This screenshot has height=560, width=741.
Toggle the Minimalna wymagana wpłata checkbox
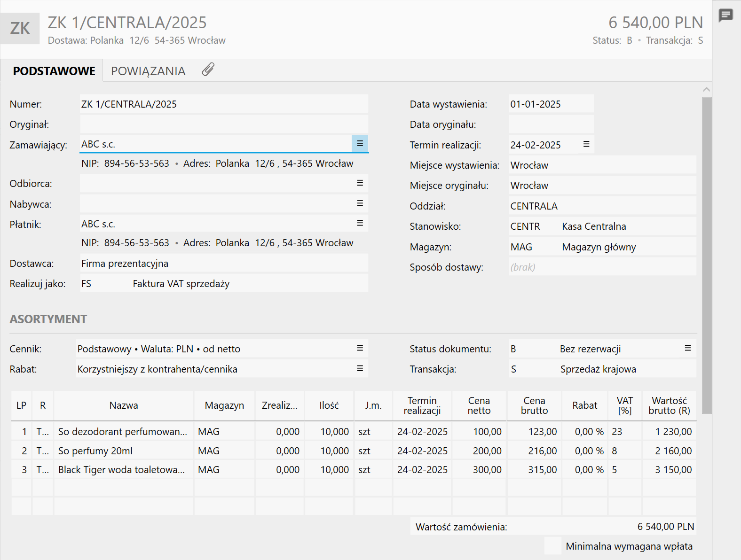click(x=552, y=546)
